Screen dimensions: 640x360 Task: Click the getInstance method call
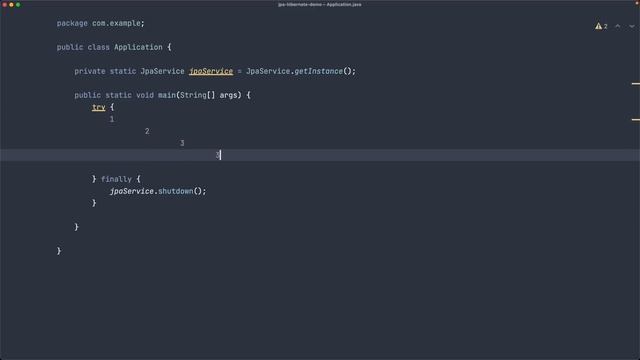(x=318, y=71)
